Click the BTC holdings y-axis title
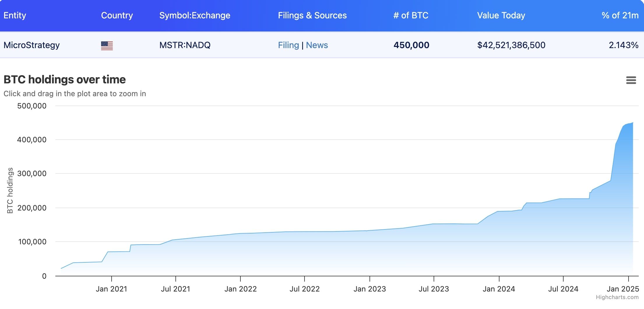644x309 pixels. [x=10, y=190]
